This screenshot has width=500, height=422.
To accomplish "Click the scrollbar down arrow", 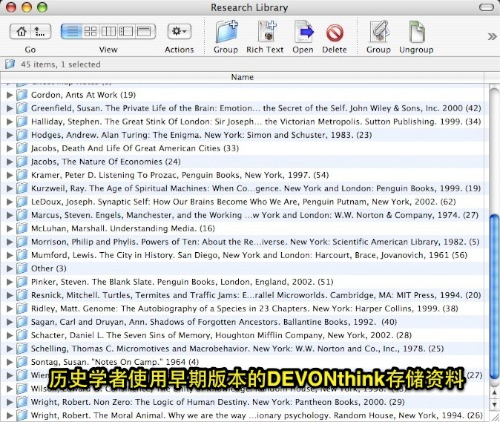I will [x=495, y=404].
